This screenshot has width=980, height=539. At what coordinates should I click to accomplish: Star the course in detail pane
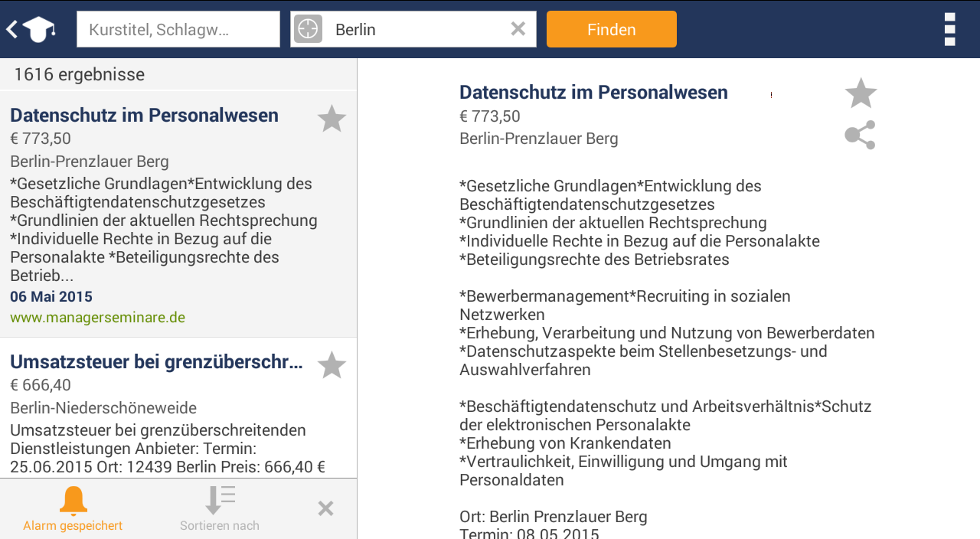[861, 93]
